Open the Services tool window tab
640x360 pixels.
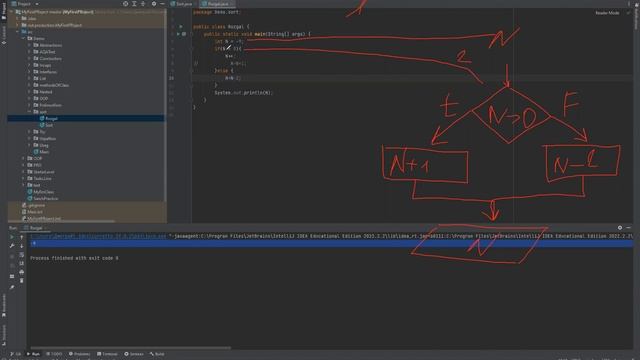click(x=134, y=354)
